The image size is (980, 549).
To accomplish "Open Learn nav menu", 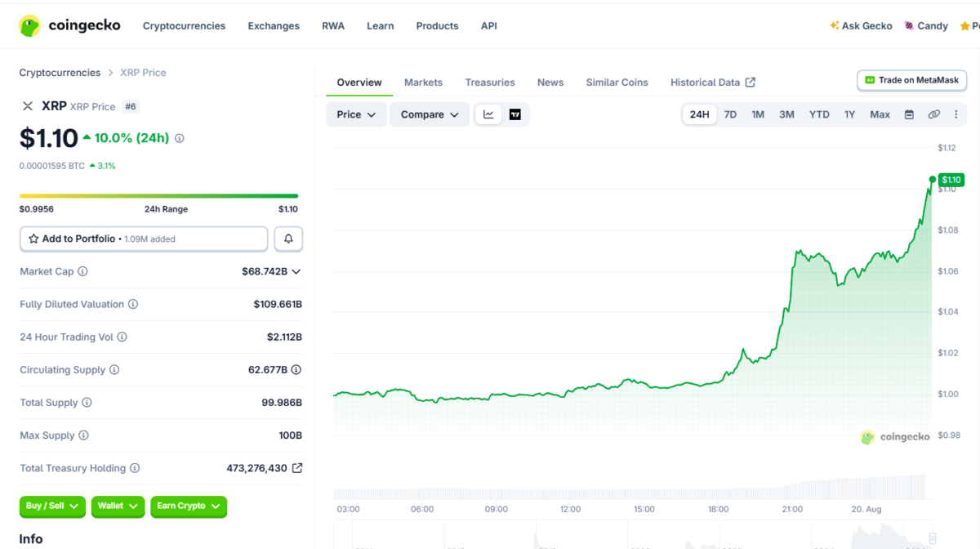I will pyautogui.click(x=381, y=26).
